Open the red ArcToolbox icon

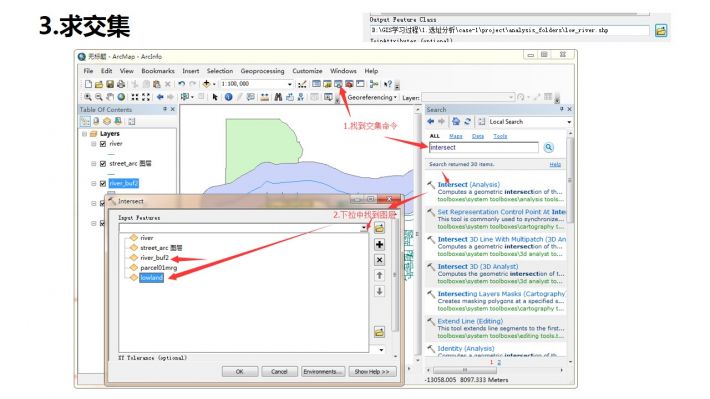pos(349,84)
